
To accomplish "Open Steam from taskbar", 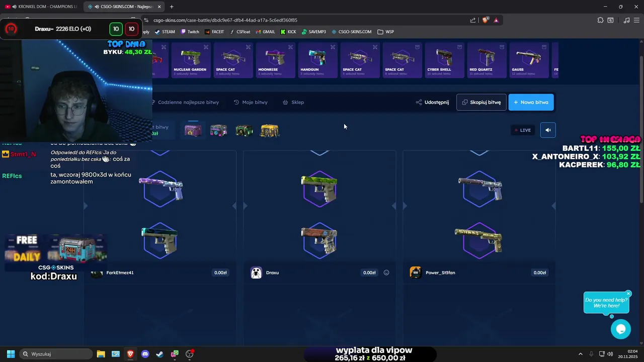I will pyautogui.click(x=159, y=354).
